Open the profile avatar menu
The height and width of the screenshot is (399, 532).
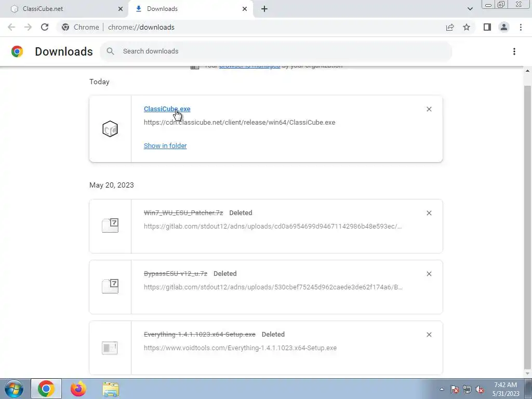tap(504, 27)
